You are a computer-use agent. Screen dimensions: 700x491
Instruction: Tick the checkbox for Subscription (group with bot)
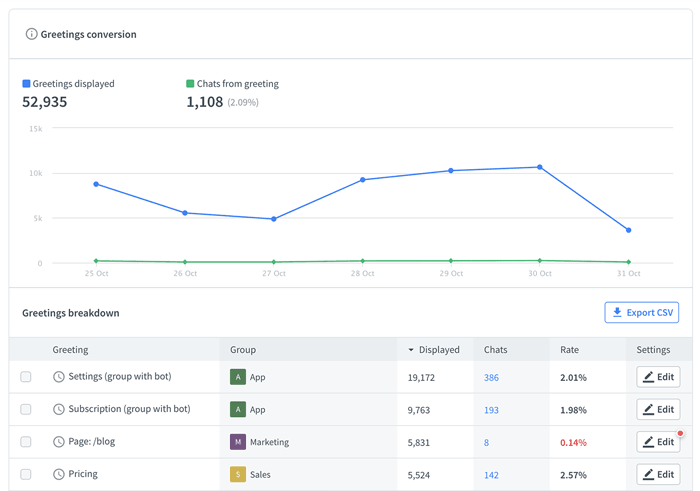pyautogui.click(x=26, y=409)
